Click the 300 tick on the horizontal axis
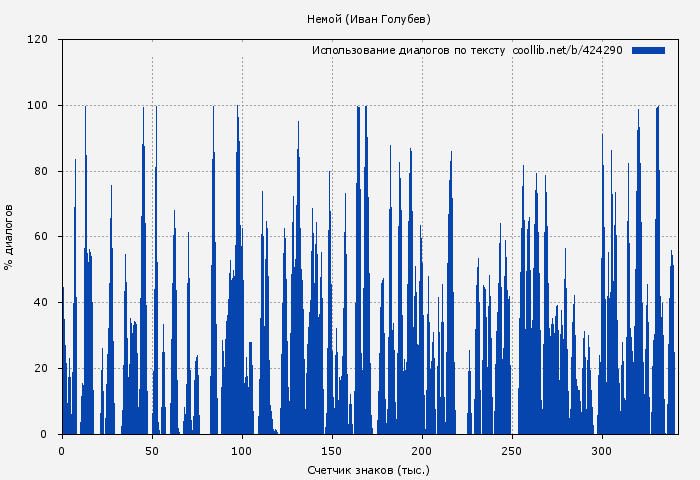 click(602, 451)
